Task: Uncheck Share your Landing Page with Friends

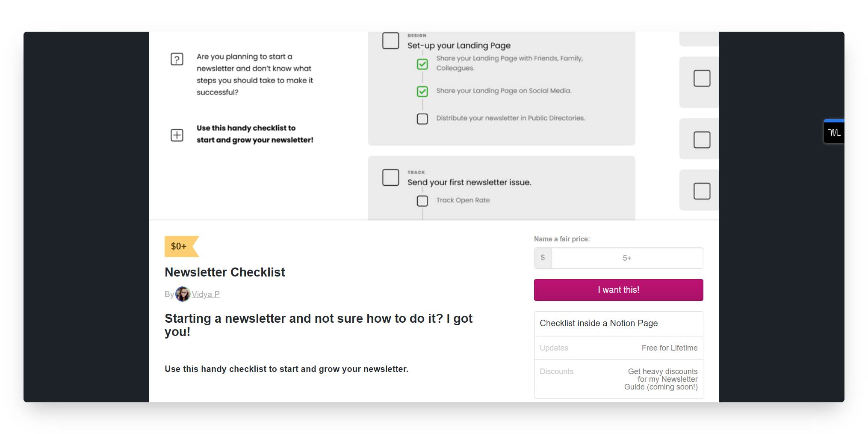Action: coord(422,64)
